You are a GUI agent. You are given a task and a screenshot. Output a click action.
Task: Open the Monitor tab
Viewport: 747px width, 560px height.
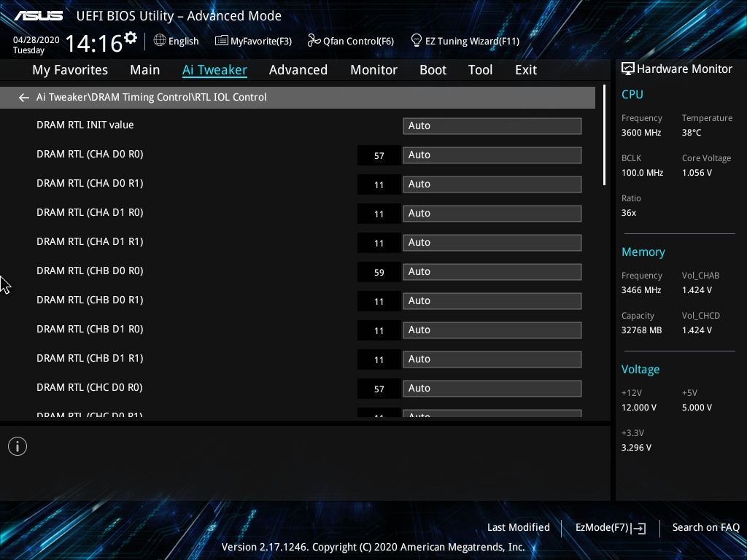(x=373, y=70)
